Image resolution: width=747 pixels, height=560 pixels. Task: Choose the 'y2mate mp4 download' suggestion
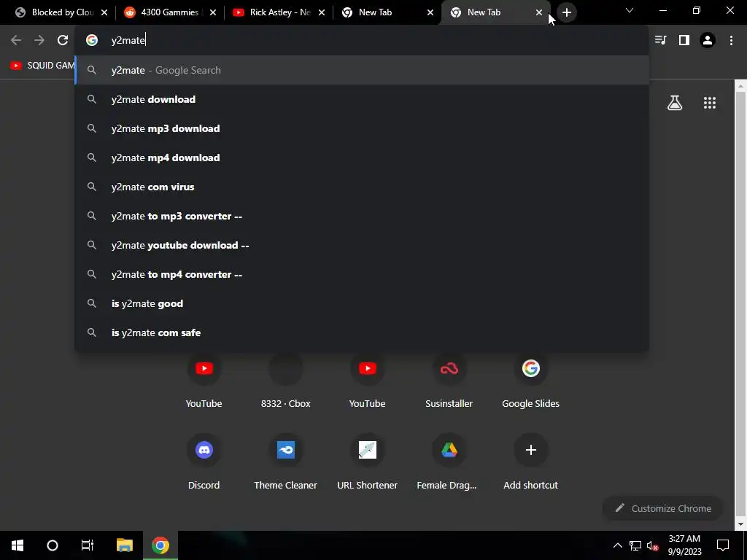click(362, 157)
